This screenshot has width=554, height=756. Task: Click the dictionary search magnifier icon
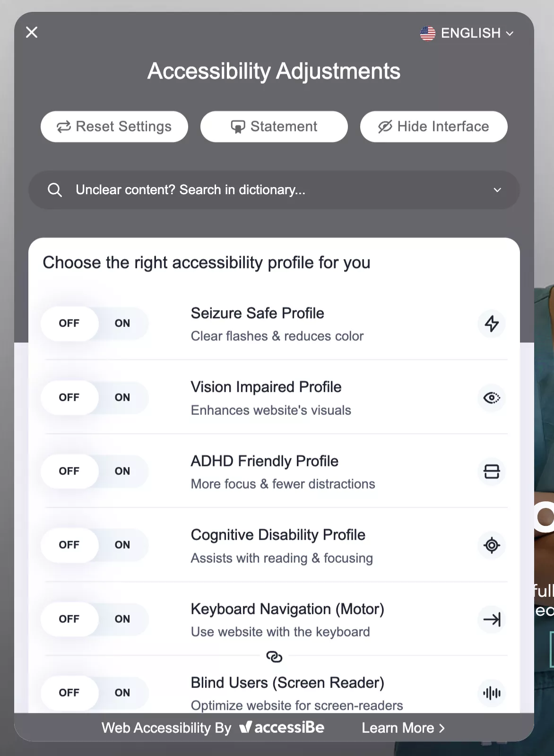(x=55, y=190)
